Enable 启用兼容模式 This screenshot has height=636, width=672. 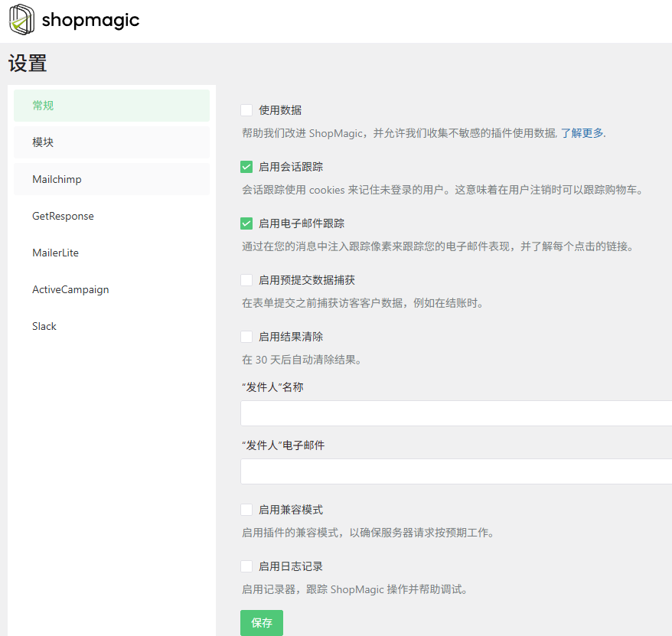pos(246,509)
